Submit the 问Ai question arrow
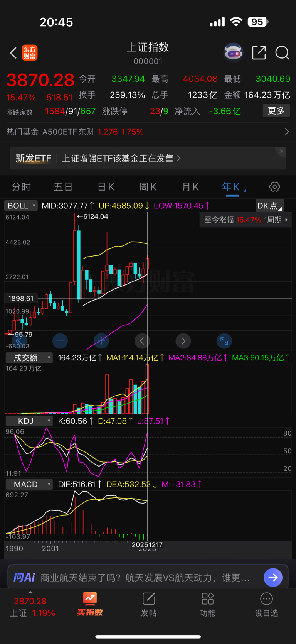296x644 pixels. [x=273, y=577]
